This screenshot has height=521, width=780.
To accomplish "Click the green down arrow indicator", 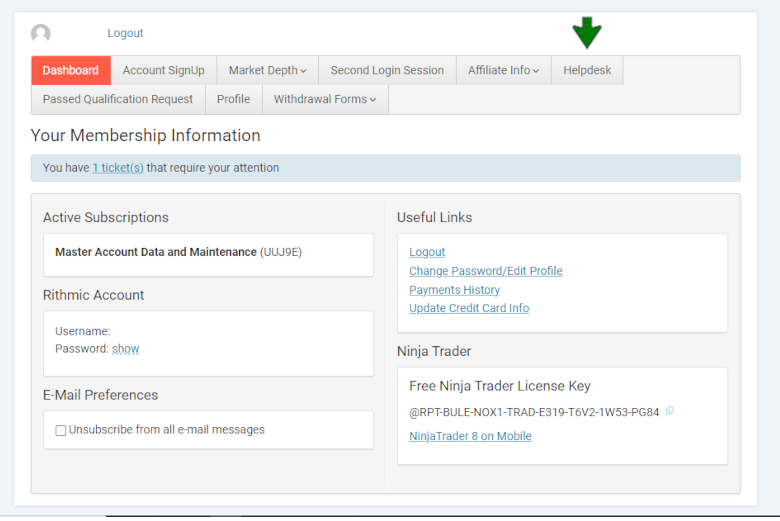I will point(587,32).
